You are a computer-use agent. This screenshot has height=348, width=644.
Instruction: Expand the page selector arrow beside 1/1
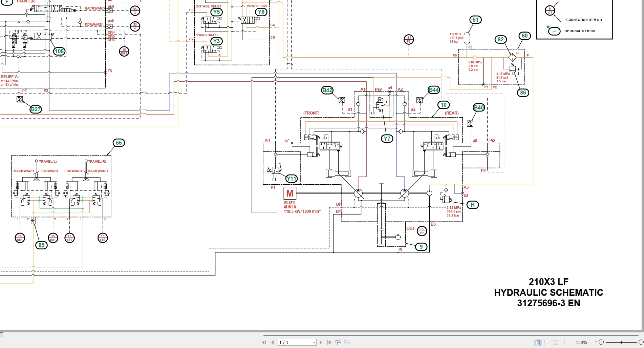coord(314,342)
